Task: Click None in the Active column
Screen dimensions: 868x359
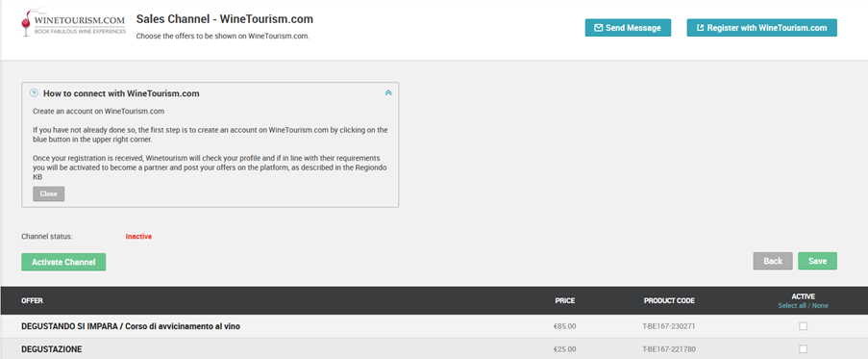Action: click(820, 306)
